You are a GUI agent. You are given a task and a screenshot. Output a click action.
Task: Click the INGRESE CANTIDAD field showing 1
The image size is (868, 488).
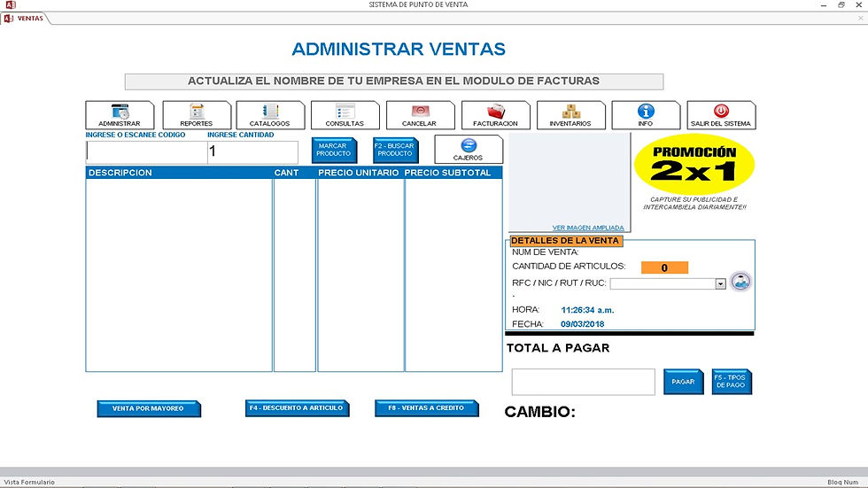(x=253, y=152)
